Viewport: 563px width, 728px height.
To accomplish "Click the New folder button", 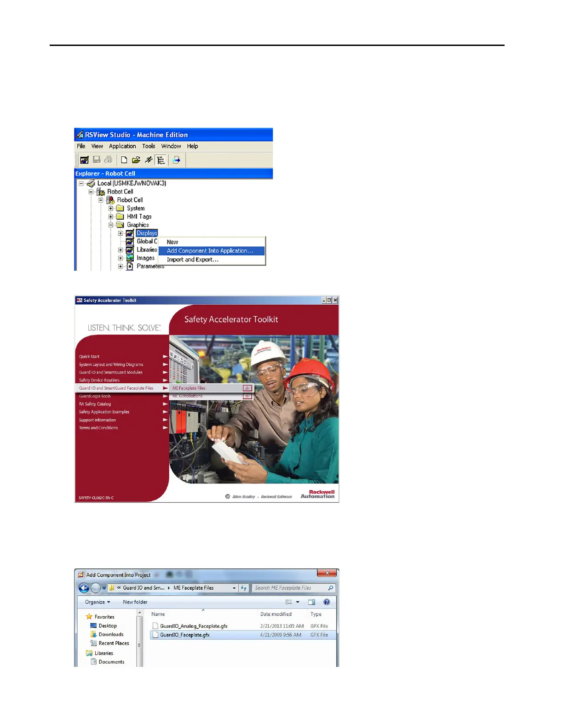I will coord(135,602).
